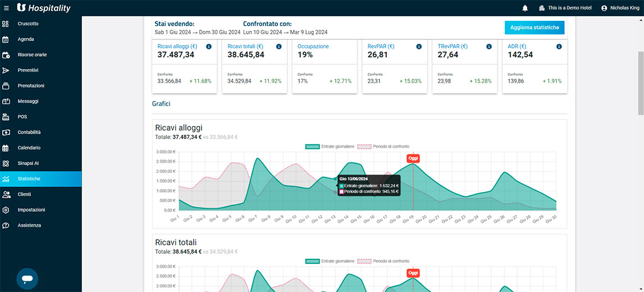
Task: Click Oggi marker on Ricavi alloggi chart
Action: (x=413, y=158)
